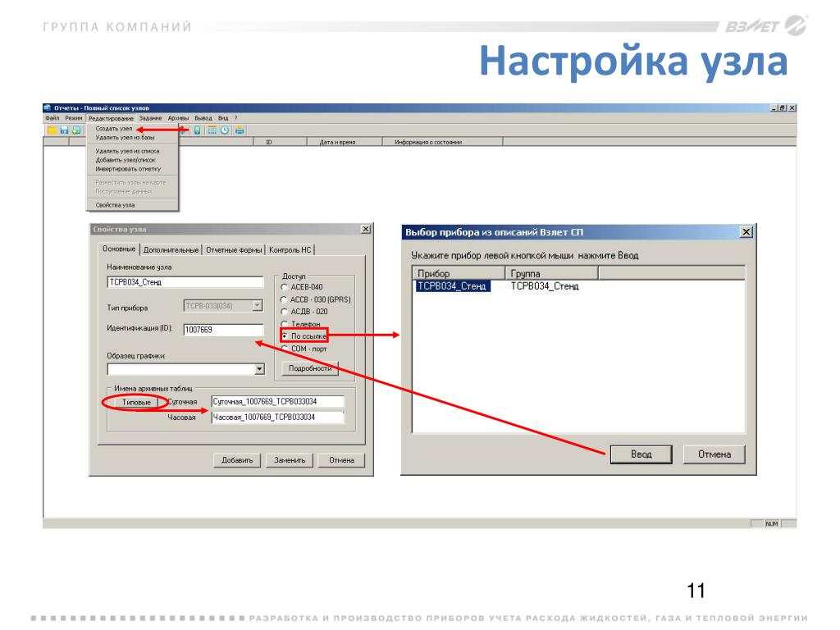Click the Группа column header
This screenshot has width=840, height=630.
click(x=552, y=273)
